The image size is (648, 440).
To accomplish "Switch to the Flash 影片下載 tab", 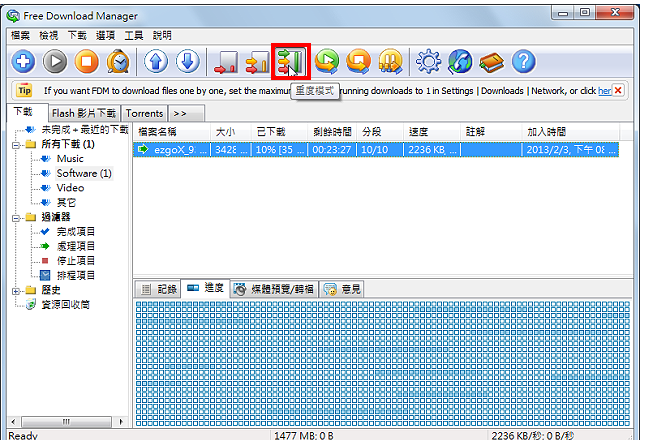I will [x=84, y=113].
